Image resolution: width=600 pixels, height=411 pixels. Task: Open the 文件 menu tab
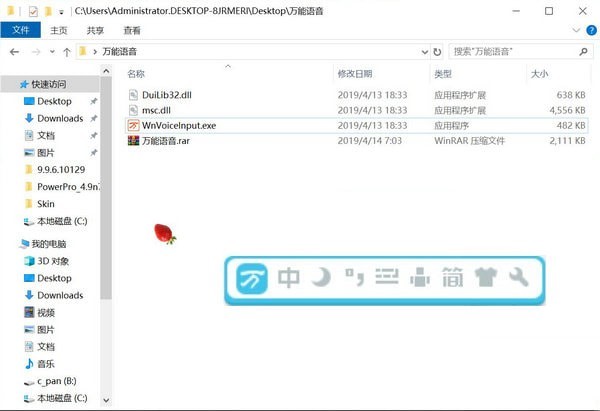pyautogui.click(x=21, y=31)
